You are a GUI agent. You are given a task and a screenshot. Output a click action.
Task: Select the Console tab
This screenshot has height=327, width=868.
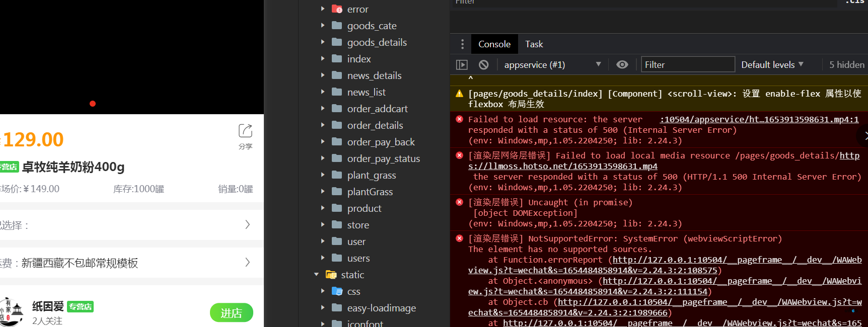click(x=494, y=44)
